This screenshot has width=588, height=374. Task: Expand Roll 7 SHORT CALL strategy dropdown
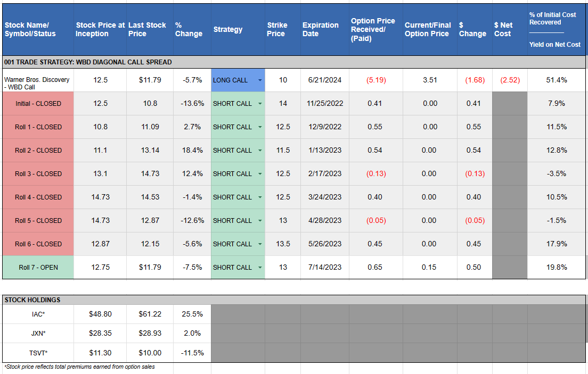tap(260, 268)
